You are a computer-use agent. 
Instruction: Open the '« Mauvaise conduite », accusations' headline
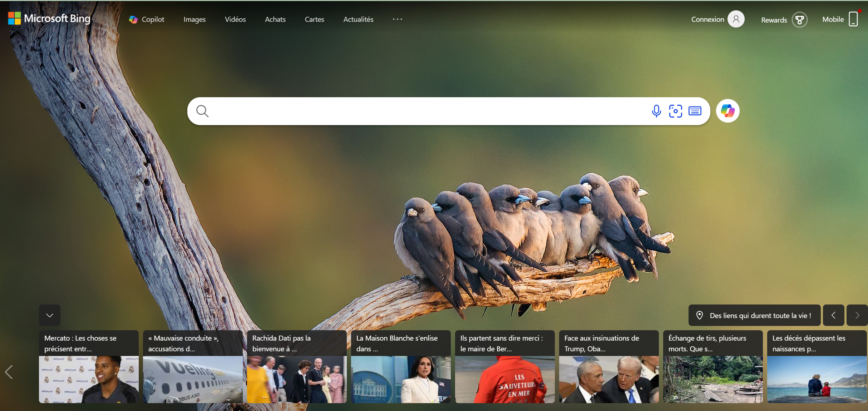pos(183,343)
